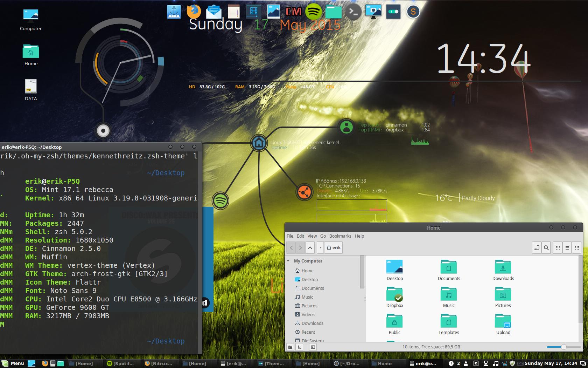The width and height of the screenshot is (588, 368).
Task: Click the erik path button
Action: (x=334, y=248)
